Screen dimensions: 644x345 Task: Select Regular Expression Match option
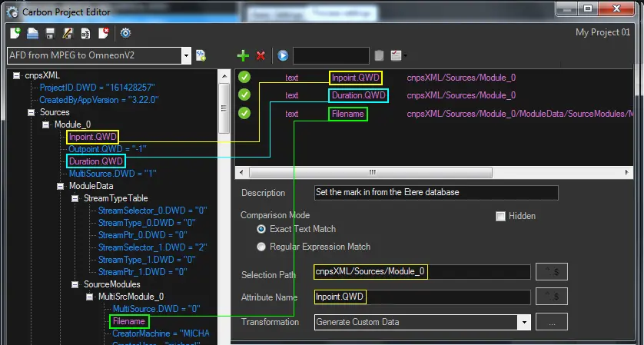point(262,247)
